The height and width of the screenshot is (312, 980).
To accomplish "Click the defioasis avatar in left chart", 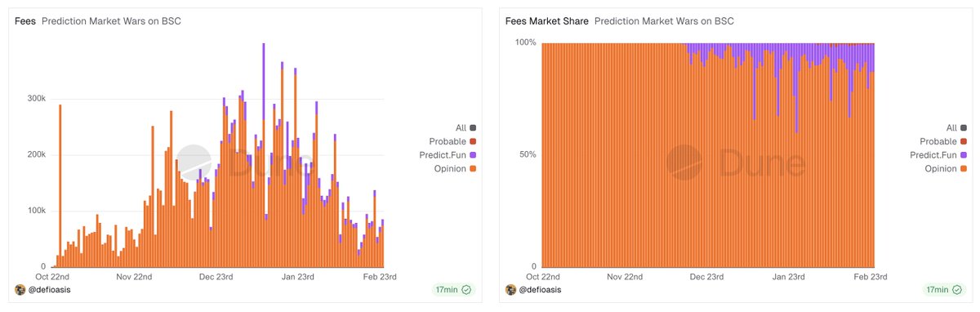I will pyautogui.click(x=20, y=290).
